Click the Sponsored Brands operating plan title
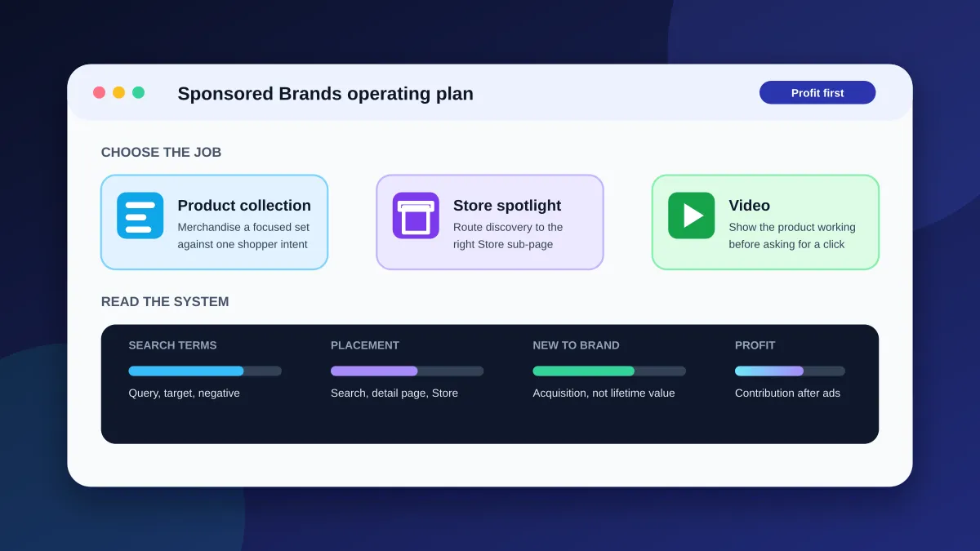The image size is (980, 551). tap(325, 94)
